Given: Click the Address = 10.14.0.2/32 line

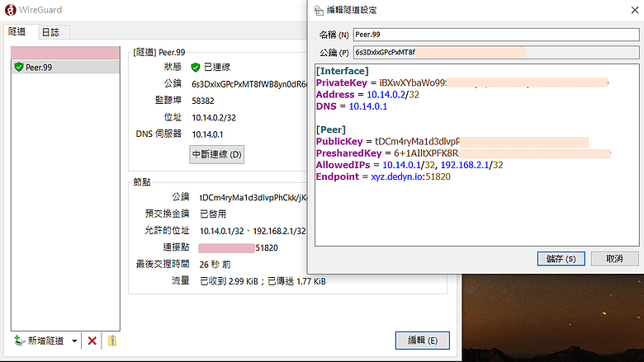Looking at the screenshot, I should tap(367, 95).
